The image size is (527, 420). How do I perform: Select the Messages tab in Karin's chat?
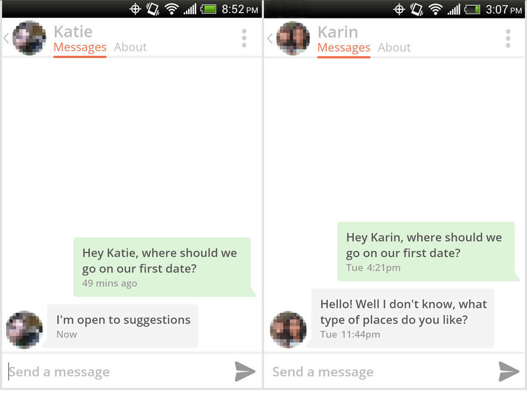click(344, 48)
